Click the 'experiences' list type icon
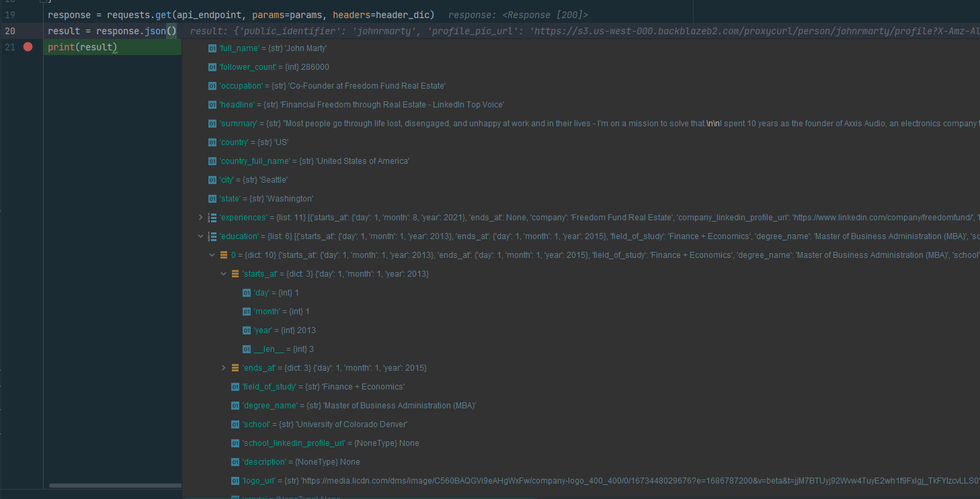Image resolution: width=980 pixels, height=499 pixels. coord(212,218)
